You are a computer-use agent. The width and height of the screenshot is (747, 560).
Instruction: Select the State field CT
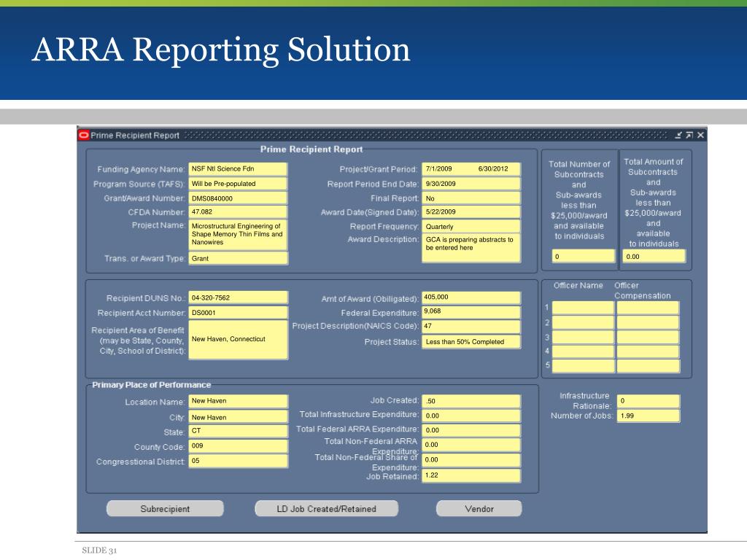point(239,431)
